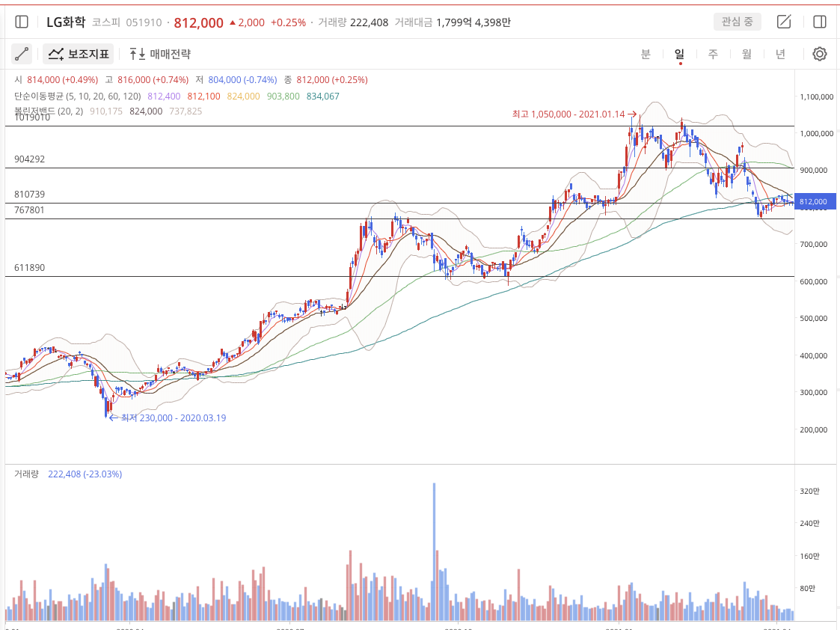The height and width of the screenshot is (630, 840).
Task: Click the Bollinger upper band value 910,175
Action: 106,111
